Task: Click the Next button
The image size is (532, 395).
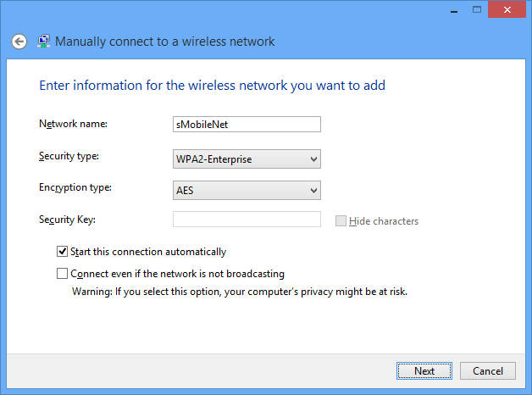Action: coord(424,370)
